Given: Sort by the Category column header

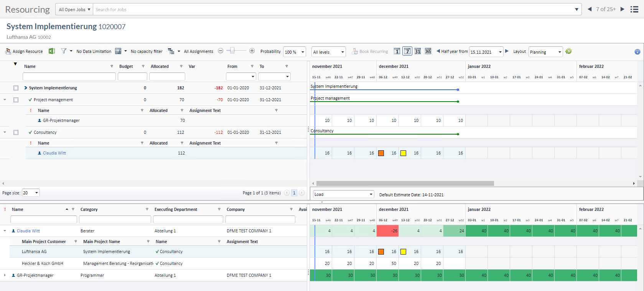Looking at the screenshot, I should (x=89, y=209).
